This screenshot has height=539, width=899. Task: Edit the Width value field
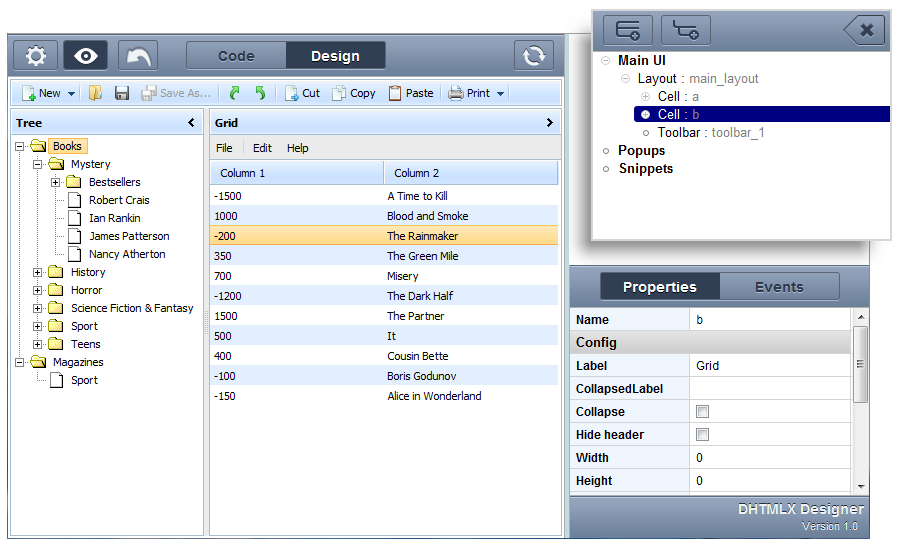click(770, 458)
